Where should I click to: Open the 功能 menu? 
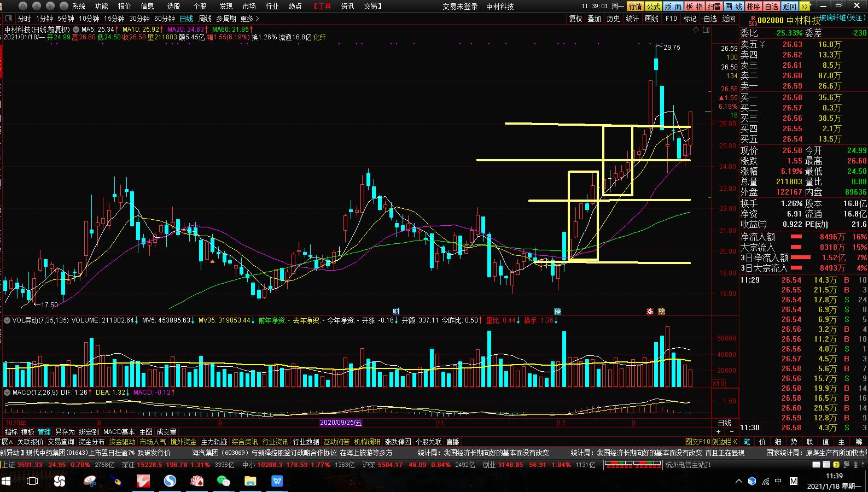[101, 7]
